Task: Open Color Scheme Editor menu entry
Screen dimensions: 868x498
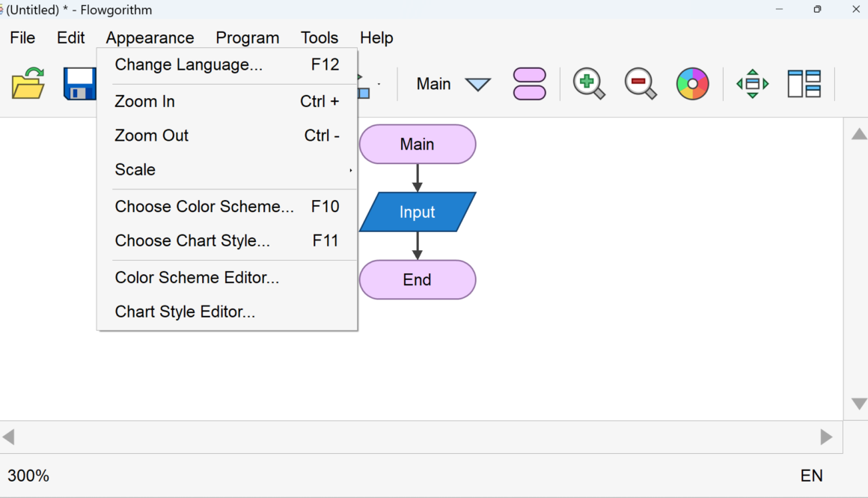Action: (227, 278)
